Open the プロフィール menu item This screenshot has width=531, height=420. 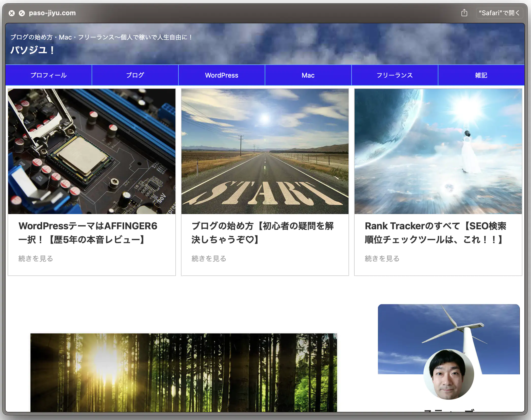(48, 75)
